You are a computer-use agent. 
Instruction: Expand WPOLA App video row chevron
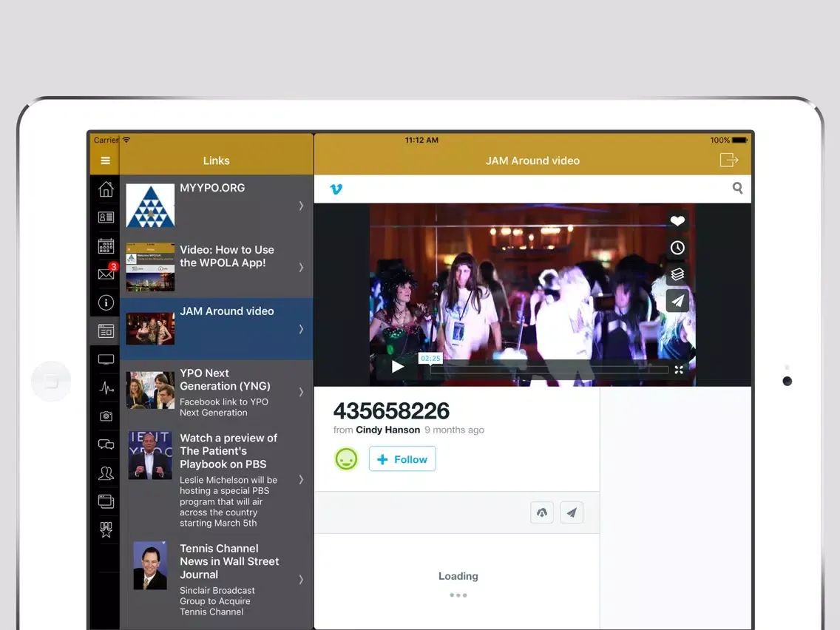[x=301, y=268]
